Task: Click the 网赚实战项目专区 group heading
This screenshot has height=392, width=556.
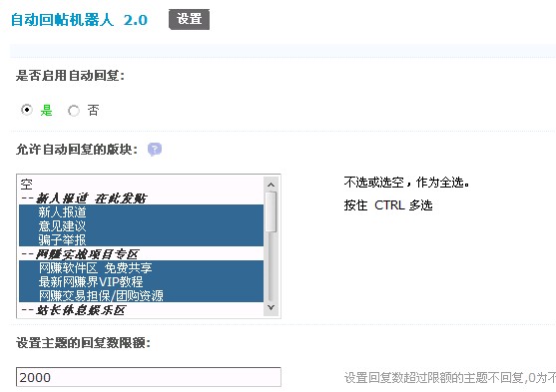Action: point(141,253)
